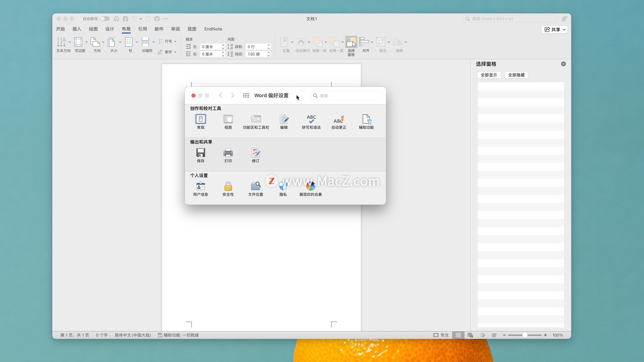Click the 段后 7.92 磅 spacing field
Screen dimensions: 644x362
[256, 54]
